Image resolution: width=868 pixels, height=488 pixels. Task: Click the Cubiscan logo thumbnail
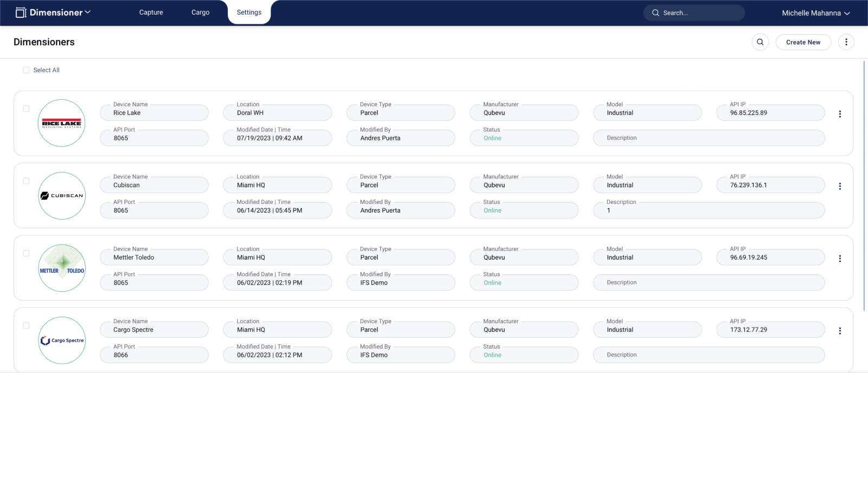click(62, 196)
